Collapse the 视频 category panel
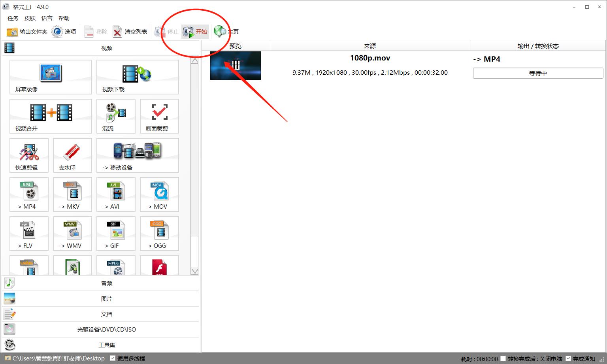Screen dimensions: 607x364 (100, 48)
